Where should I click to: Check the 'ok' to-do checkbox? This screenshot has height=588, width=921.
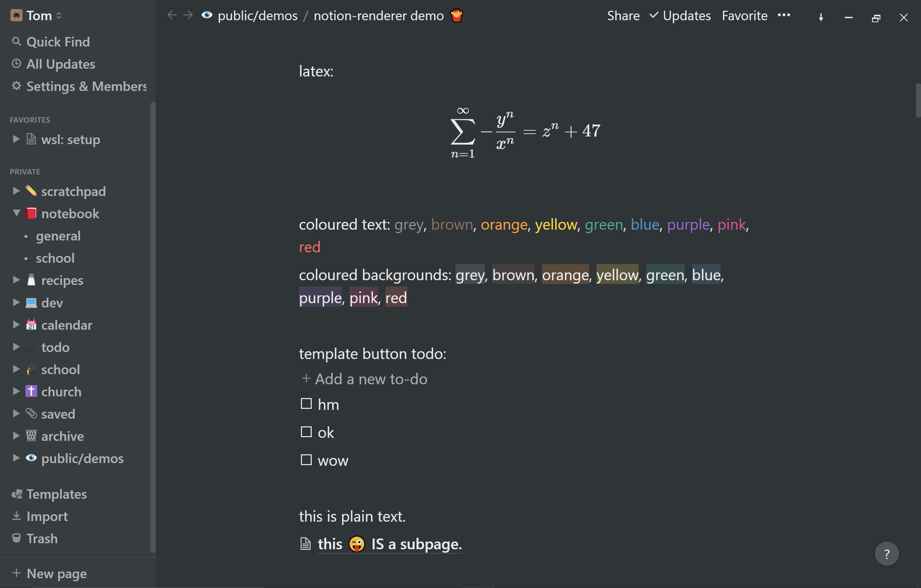pos(306,432)
